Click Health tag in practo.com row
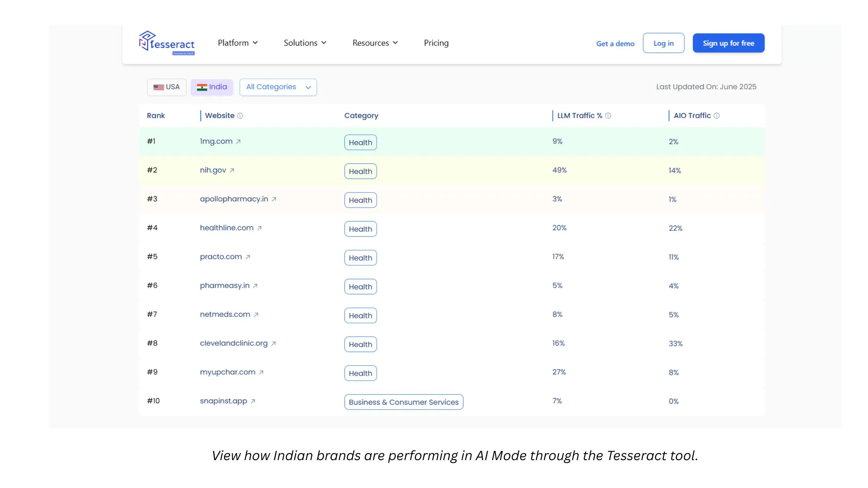Screen dimensions: 868x488 tap(360, 258)
